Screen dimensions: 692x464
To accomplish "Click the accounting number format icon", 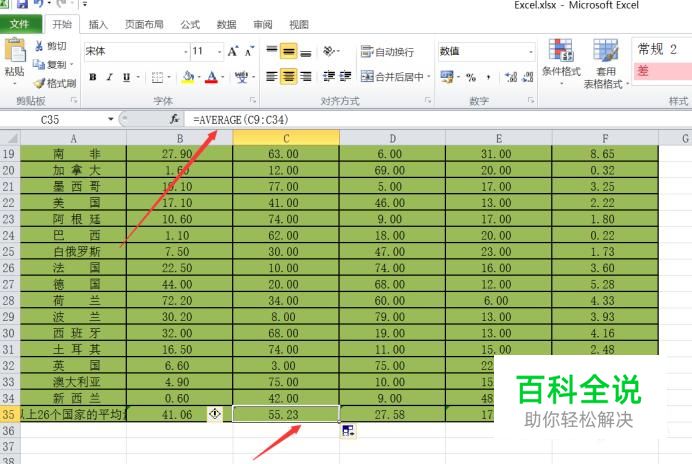I will coord(447,77).
